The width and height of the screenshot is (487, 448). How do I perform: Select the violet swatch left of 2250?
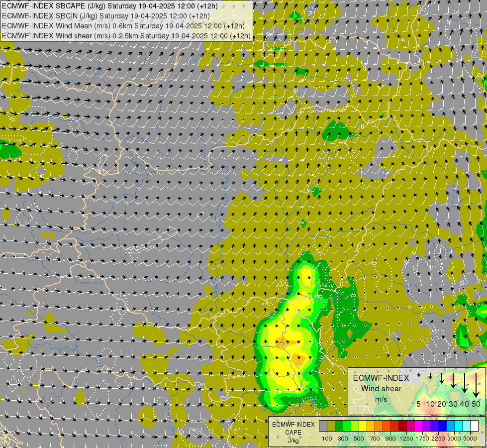click(434, 426)
